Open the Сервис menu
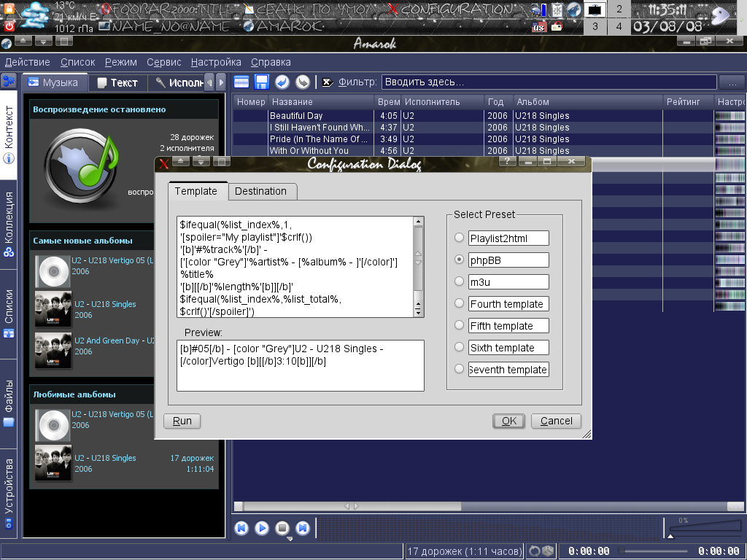The width and height of the screenshot is (747, 560). coord(164,63)
